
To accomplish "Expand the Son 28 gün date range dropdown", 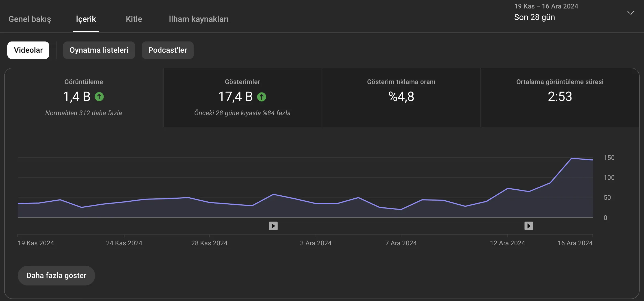I will (x=574, y=13).
